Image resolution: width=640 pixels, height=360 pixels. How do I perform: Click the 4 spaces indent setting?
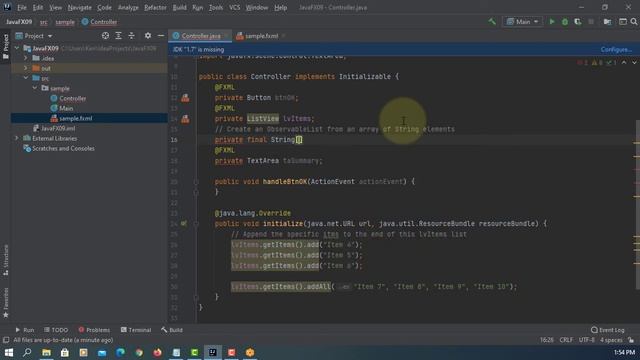point(611,340)
